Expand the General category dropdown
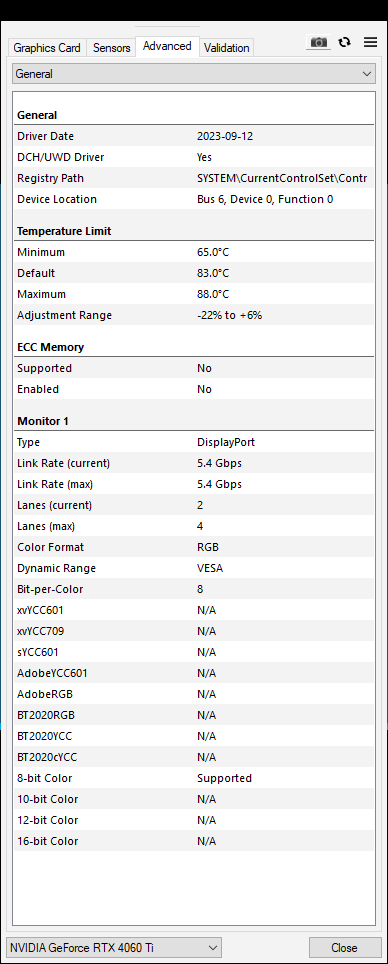Screen dimensions: 388x964 coord(194,74)
